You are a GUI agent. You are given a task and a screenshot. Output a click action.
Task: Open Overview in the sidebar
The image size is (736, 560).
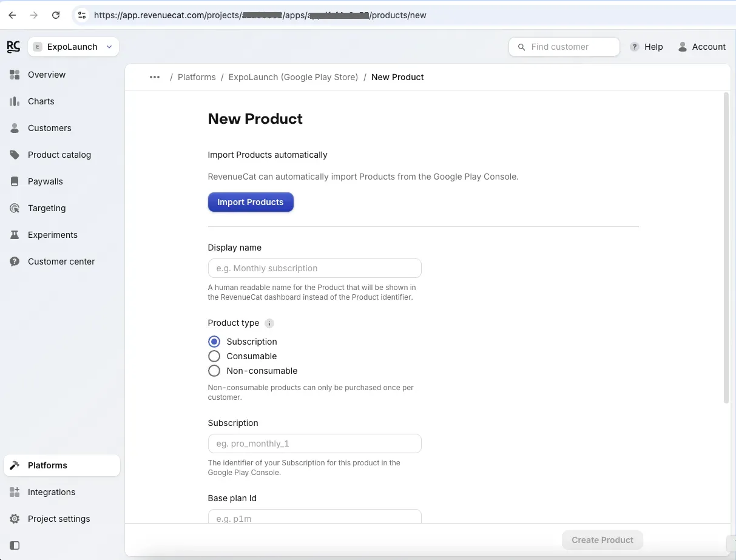(62, 75)
